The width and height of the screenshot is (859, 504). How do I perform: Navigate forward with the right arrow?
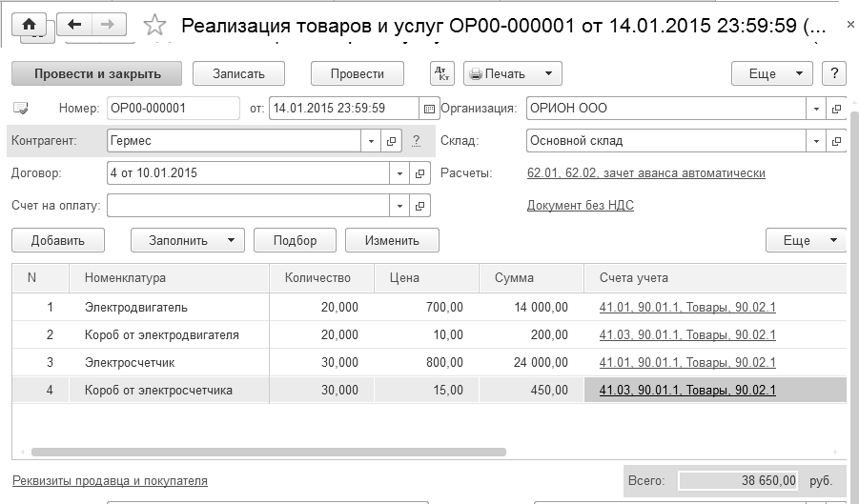(109, 25)
